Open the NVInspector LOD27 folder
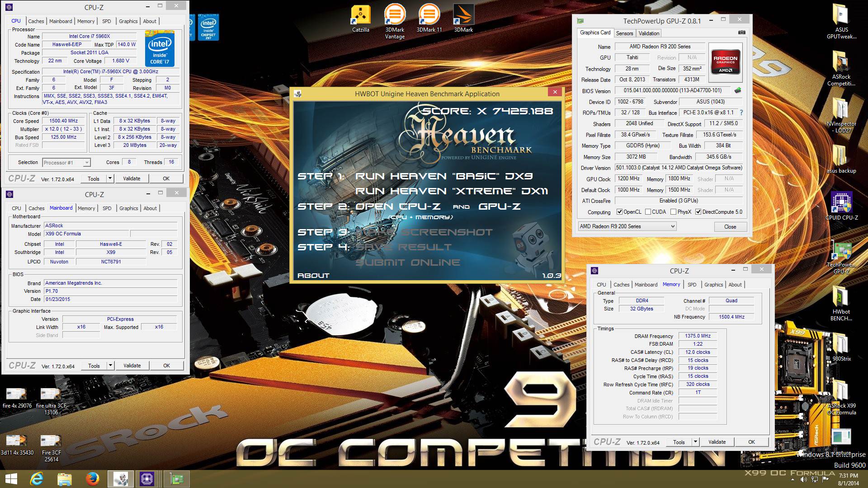This screenshot has height=488, width=868. click(841, 115)
